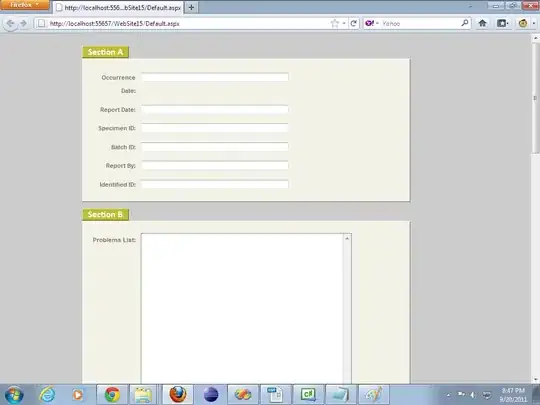Click the Section B header tab
Screen dimensions: 540x405
[105, 215]
